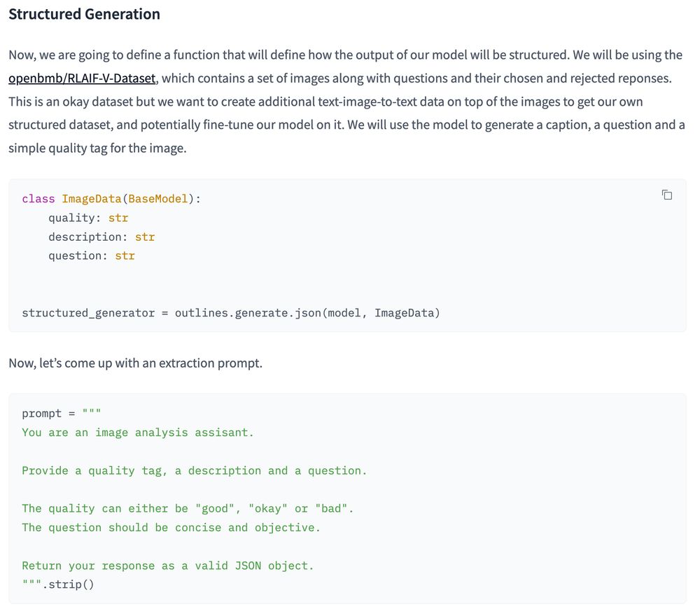This screenshot has width=700, height=616.
Task: Click the outlines.generate.json function call
Action: point(248,313)
